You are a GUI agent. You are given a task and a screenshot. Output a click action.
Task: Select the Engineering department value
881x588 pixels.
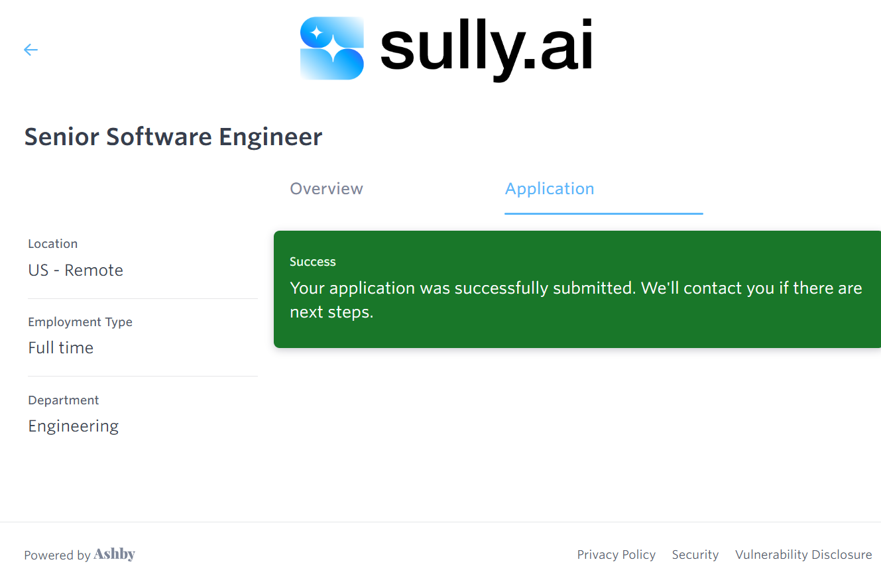(x=74, y=426)
